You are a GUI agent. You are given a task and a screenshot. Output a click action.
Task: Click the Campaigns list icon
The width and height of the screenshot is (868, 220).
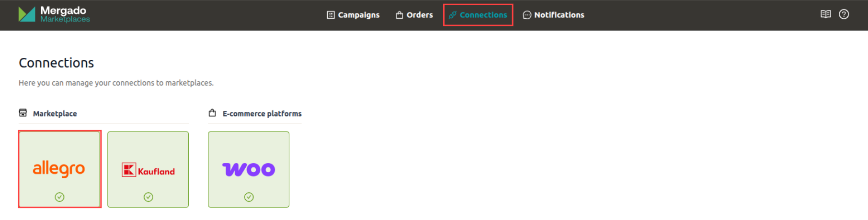331,15
